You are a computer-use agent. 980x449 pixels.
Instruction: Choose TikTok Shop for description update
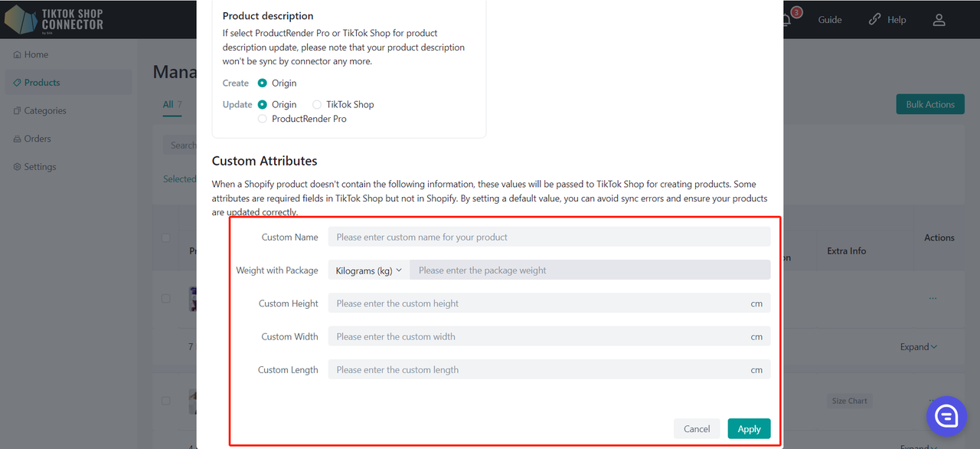tap(317, 104)
